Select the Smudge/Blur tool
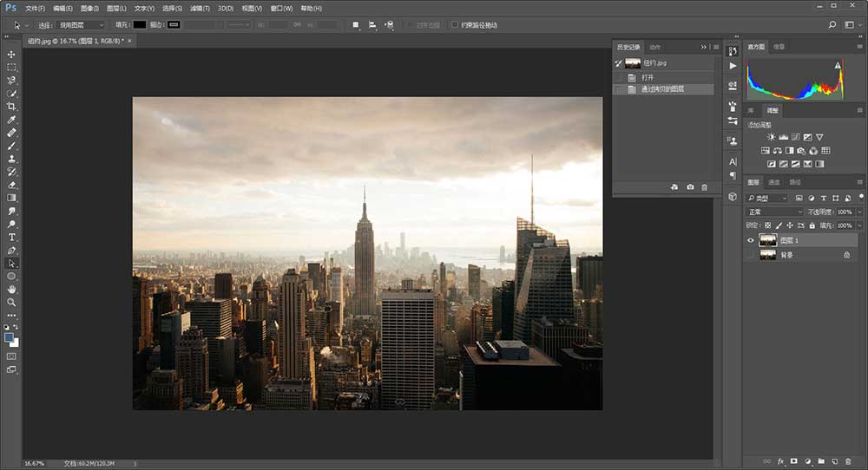The image size is (868, 470). click(11, 212)
